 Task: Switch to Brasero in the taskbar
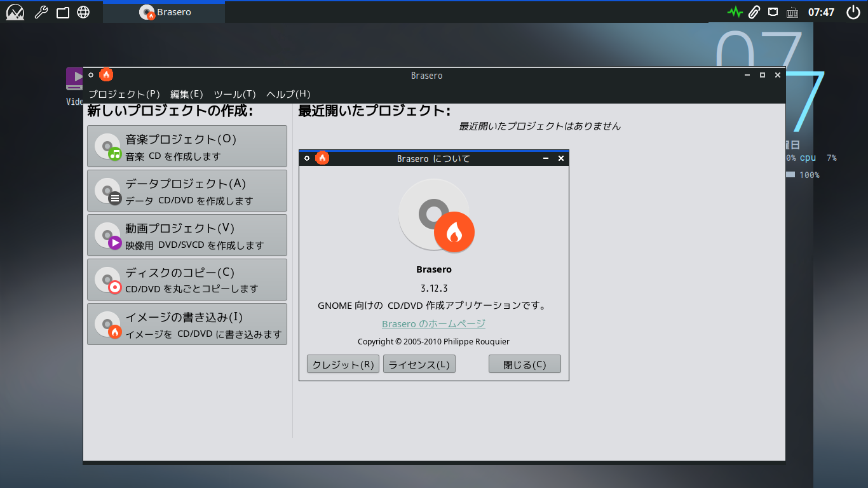click(164, 12)
